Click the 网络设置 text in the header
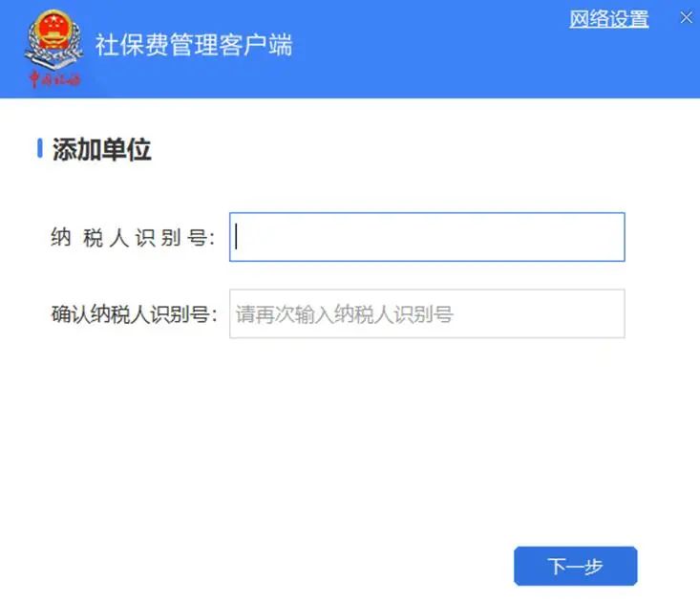Viewport: 700px width, 602px height. coord(609,19)
